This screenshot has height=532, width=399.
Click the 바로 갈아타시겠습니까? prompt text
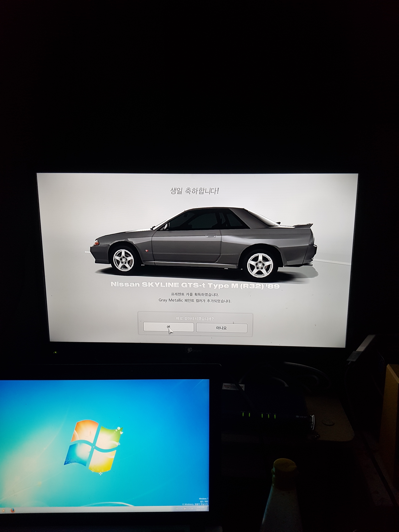click(x=195, y=319)
